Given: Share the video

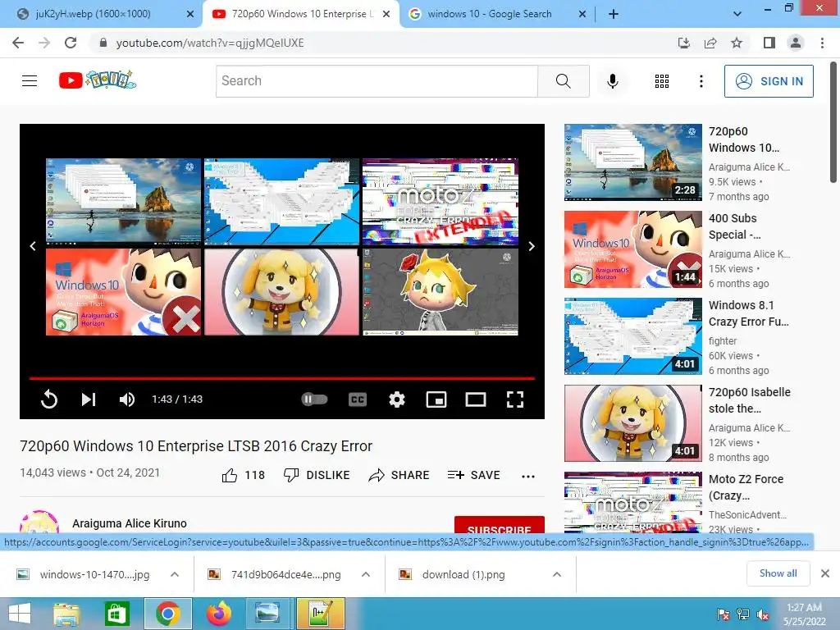Looking at the screenshot, I should click(x=399, y=475).
